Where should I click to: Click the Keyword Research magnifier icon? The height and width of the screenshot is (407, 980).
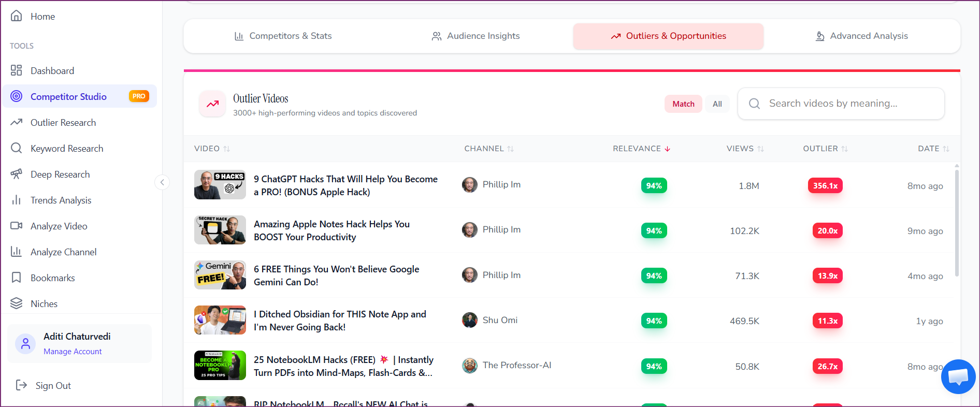[17, 148]
